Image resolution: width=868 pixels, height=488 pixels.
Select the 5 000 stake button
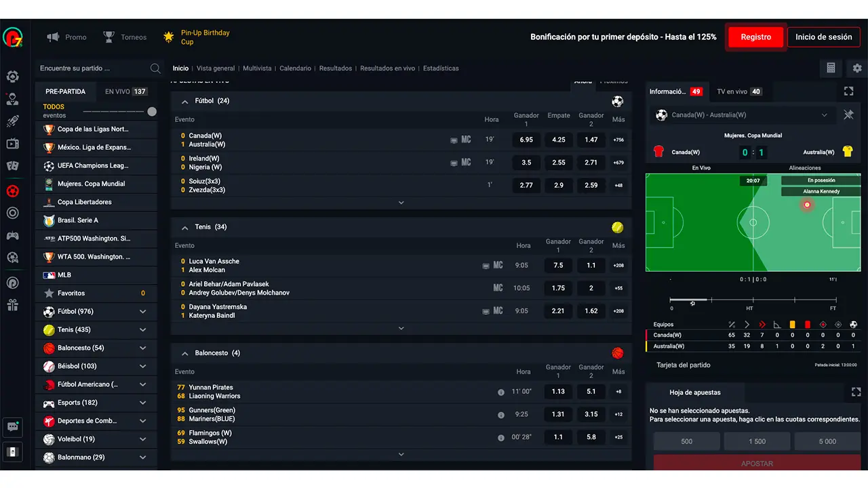point(828,441)
